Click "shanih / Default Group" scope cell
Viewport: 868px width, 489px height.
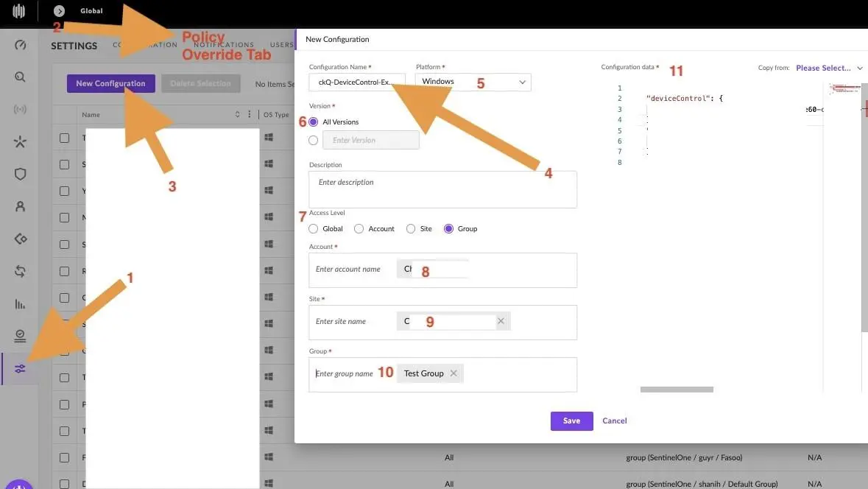[702, 484]
